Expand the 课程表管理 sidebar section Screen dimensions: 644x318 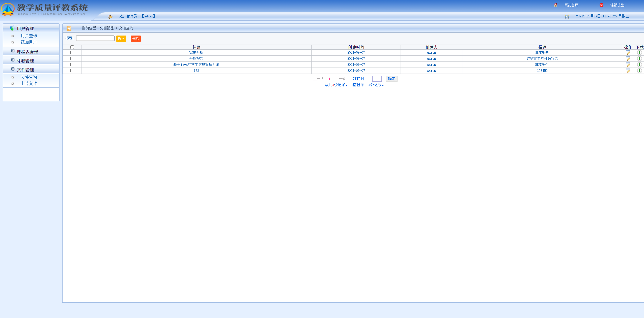[27, 52]
